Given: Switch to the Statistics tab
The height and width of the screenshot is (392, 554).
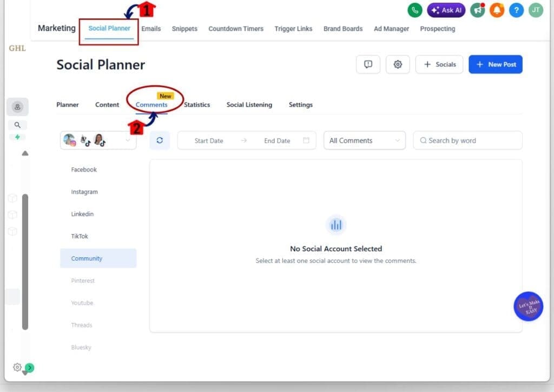Looking at the screenshot, I should point(197,104).
